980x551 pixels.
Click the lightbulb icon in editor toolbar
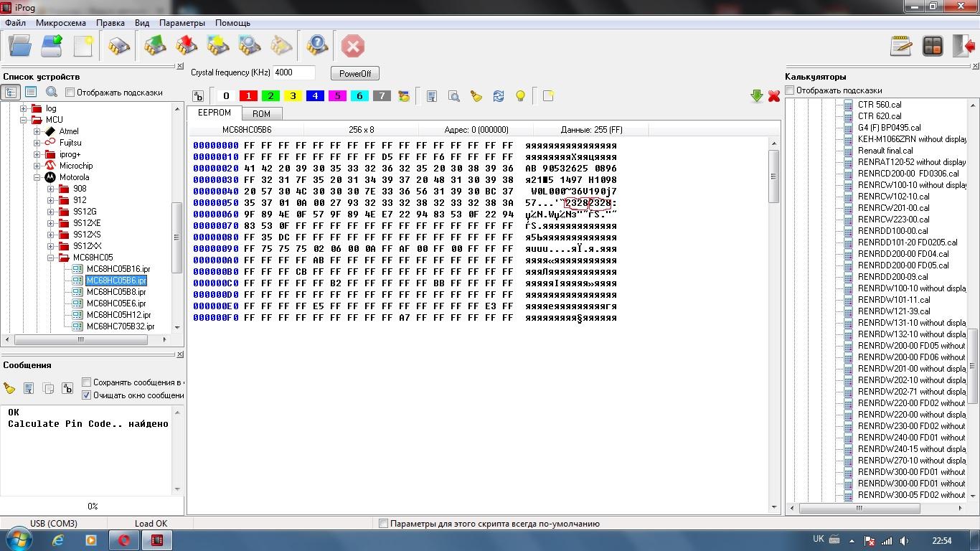521,96
